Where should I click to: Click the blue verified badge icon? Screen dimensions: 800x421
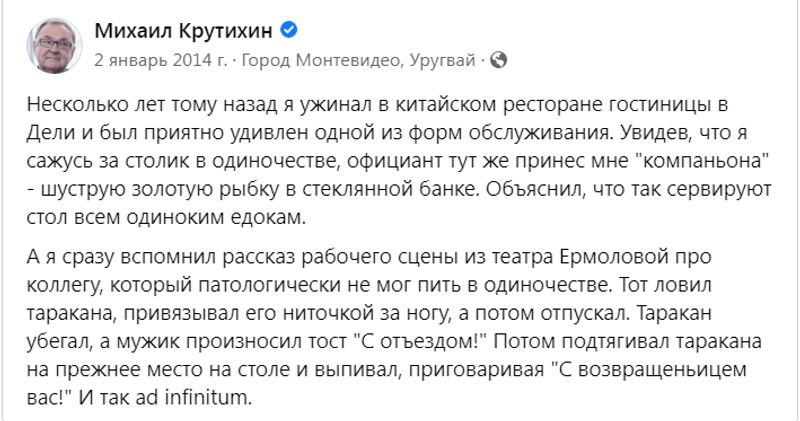pos(288,32)
